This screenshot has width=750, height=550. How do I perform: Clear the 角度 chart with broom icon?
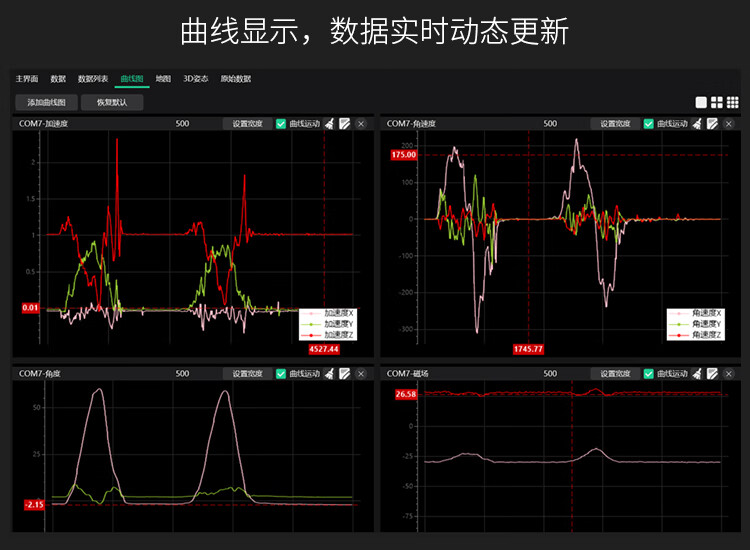(329, 374)
